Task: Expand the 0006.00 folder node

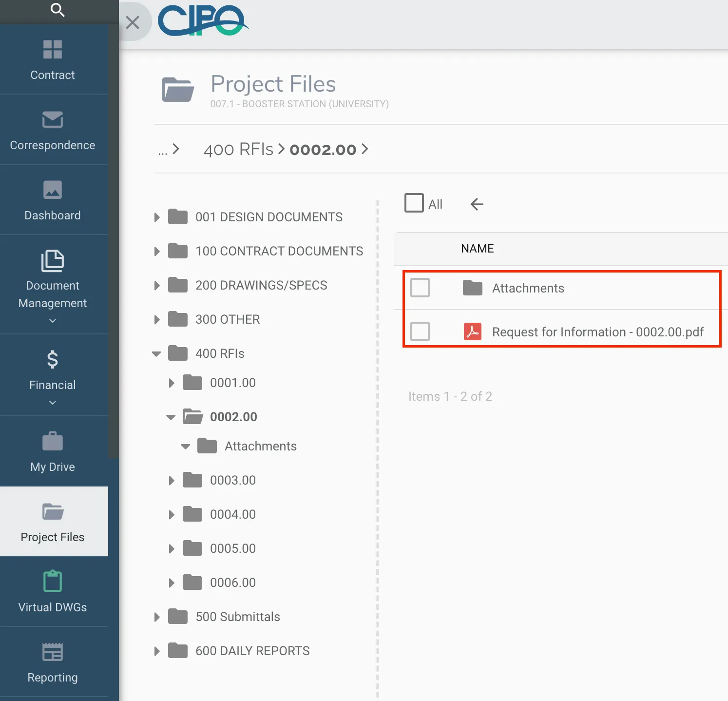Action: [172, 583]
